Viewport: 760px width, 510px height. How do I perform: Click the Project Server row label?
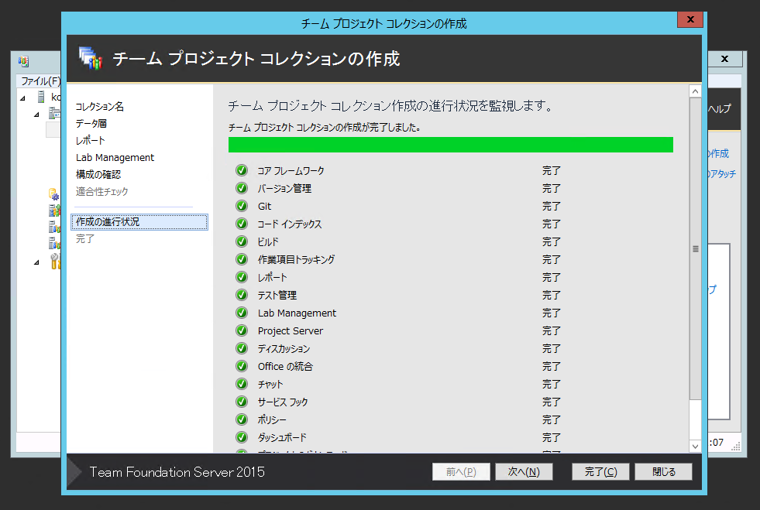coord(290,331)
